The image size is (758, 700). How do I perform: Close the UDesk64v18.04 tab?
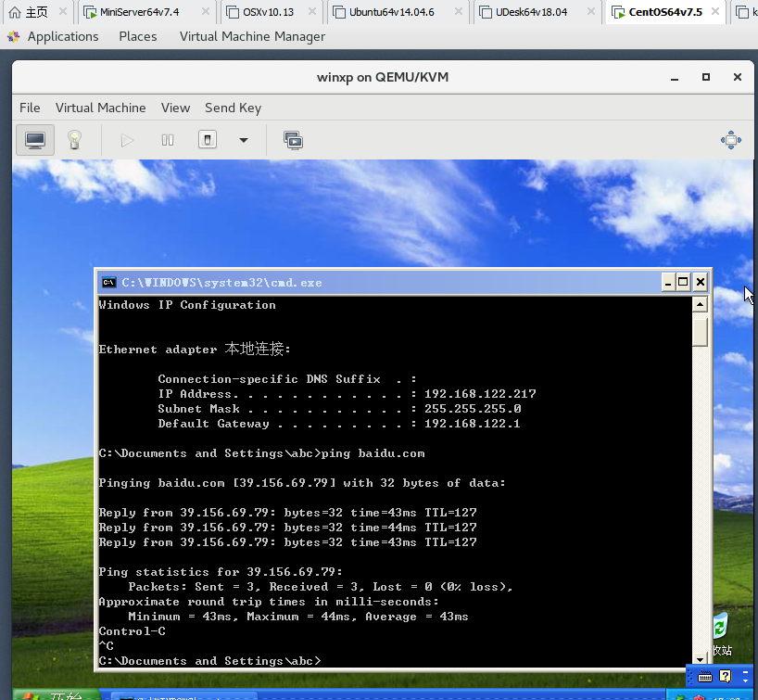[x=590, y=12]
